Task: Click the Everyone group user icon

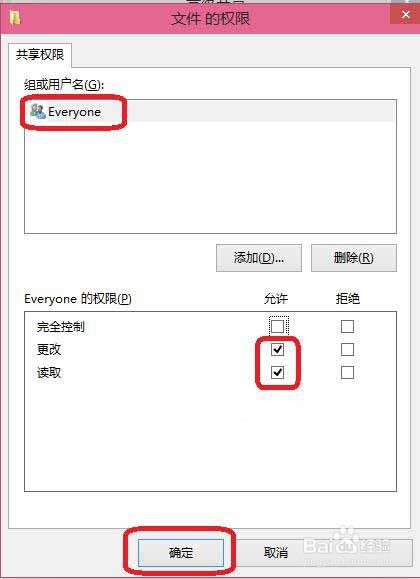Action: coord(38,111)
